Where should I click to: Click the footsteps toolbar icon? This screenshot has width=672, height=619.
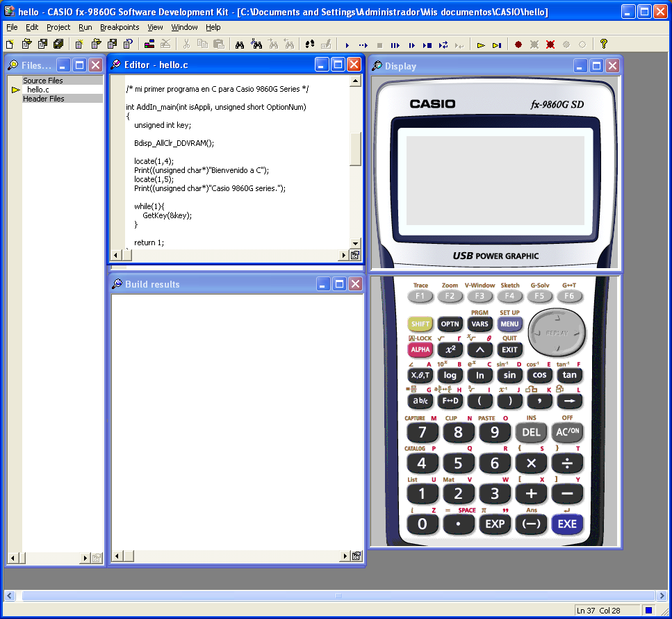310,44
